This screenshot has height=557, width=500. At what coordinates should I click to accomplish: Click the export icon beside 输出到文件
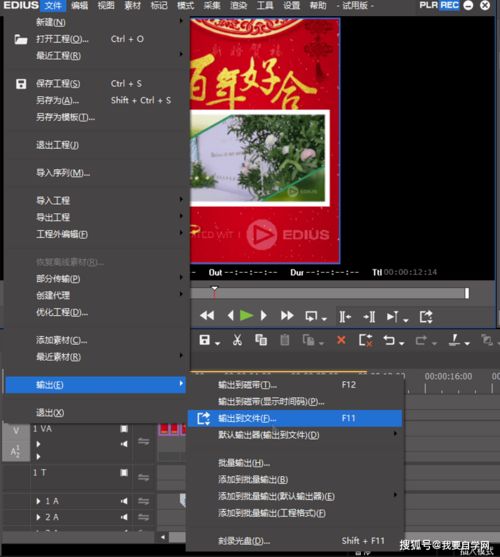[203, 418]
